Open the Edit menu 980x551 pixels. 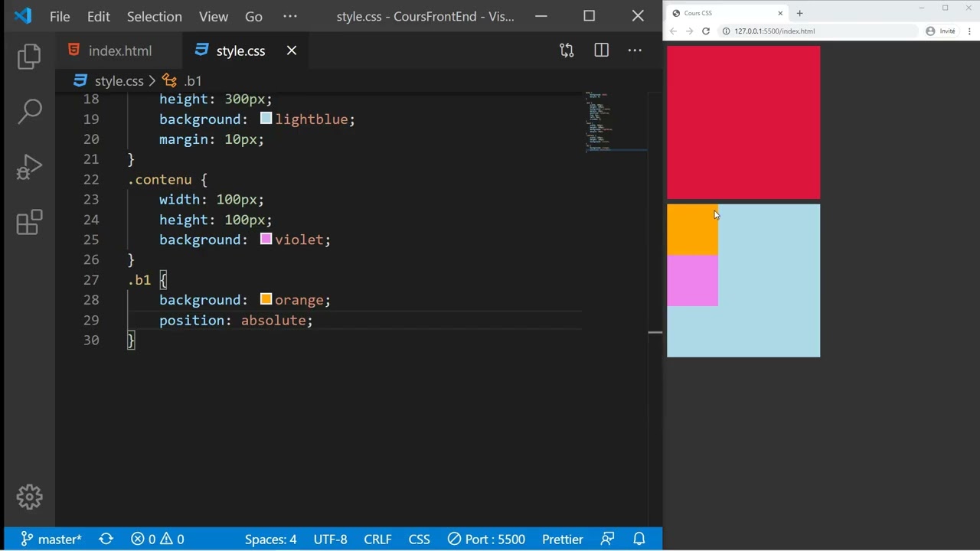pos(99,16)
